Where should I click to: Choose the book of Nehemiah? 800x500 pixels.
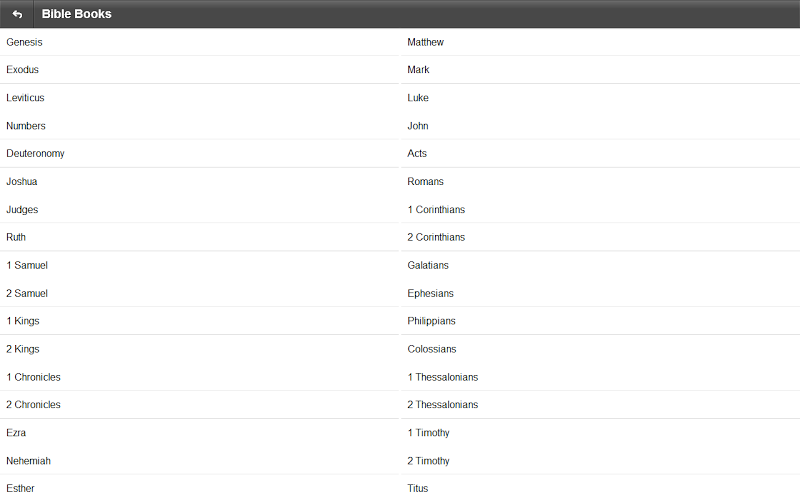click(x=28, y=461)
